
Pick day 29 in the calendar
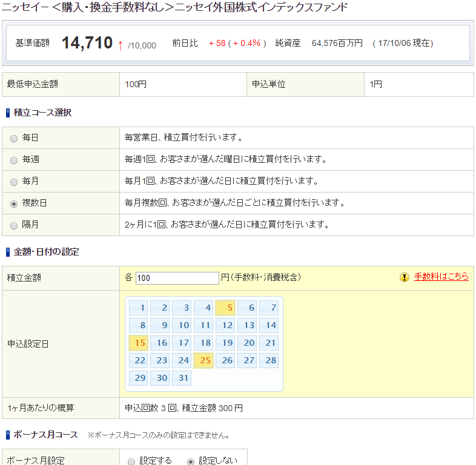pos(139,378)
